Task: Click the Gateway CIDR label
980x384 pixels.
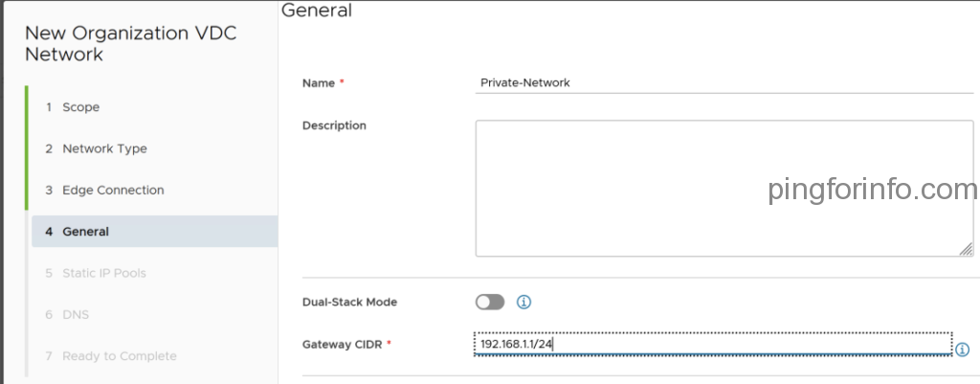Action: point(343,344)
